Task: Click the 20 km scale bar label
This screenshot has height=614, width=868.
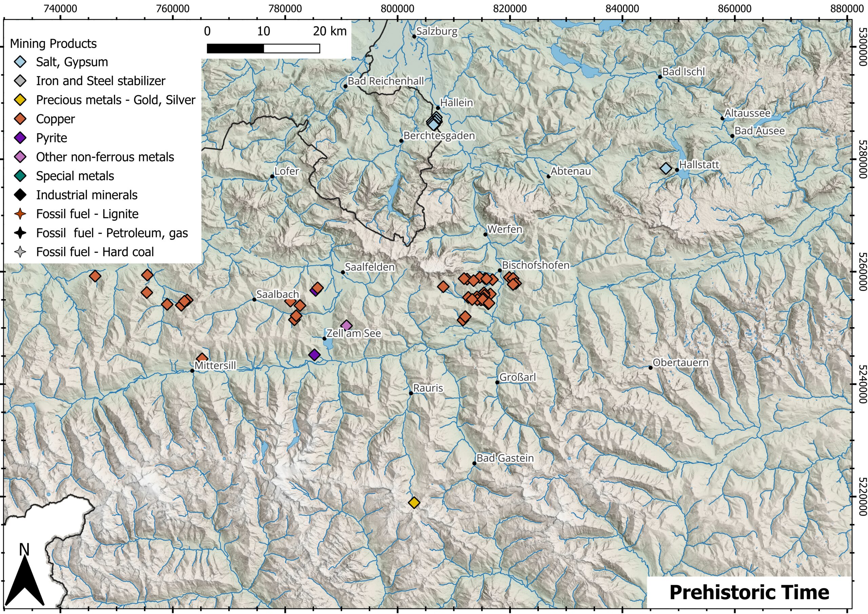Action: pos(330,32)
